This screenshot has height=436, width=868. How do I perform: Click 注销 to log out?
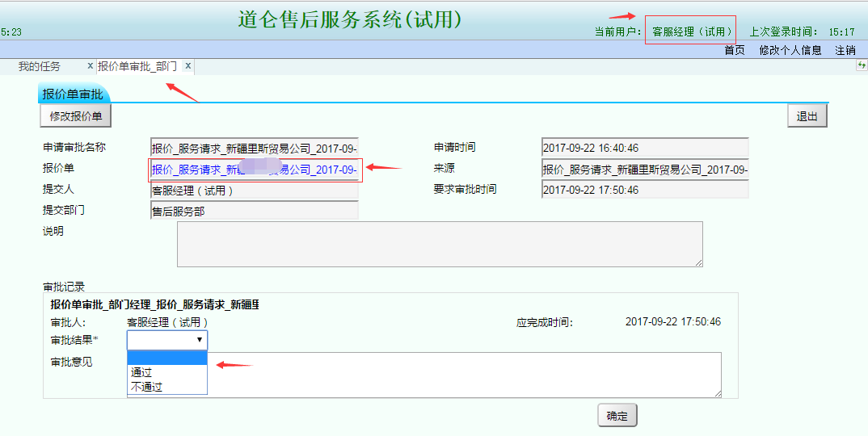(x=845, y=50)
